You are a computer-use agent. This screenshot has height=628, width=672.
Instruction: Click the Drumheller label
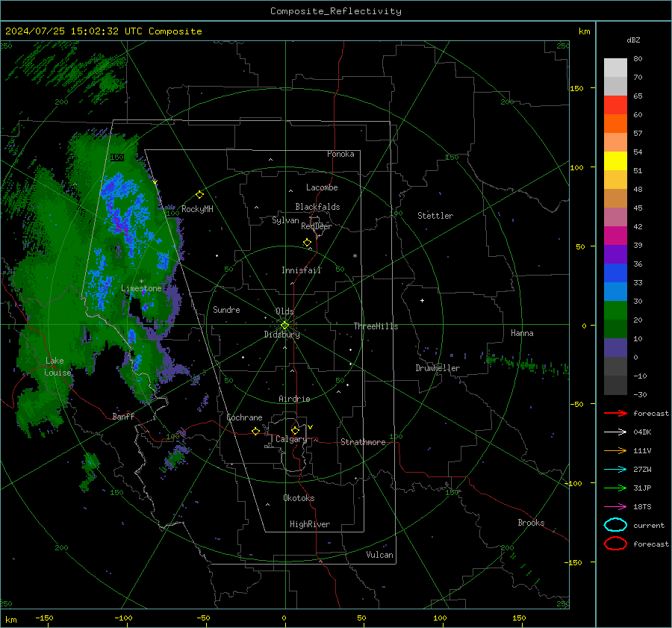click(x=438, y=368)
